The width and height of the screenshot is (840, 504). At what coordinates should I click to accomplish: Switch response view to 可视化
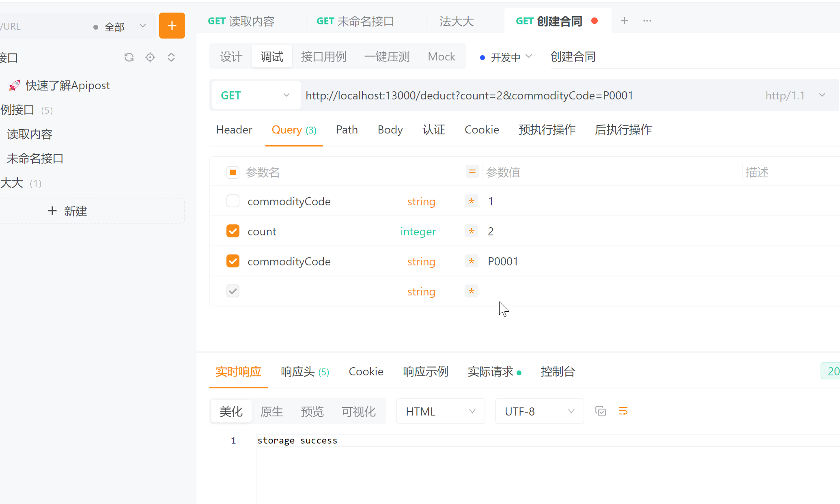[x=359, y=411]
